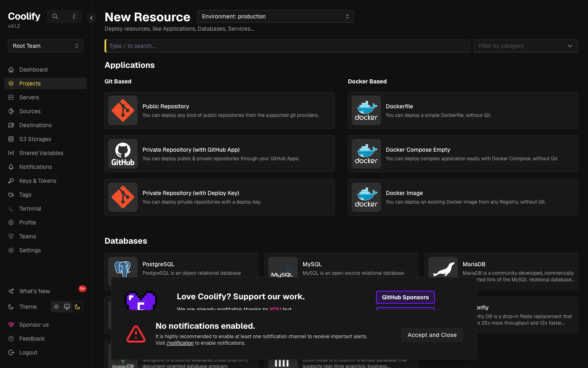Open Profile in the sidebar

pyautogui.click(x=45, y=222)
